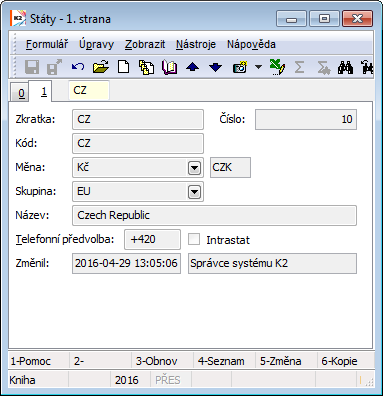Image resolution: width=383 pixels, height=396 pixels.
Task: Click the Excel export pencil icon
Action: pos(277,67)
